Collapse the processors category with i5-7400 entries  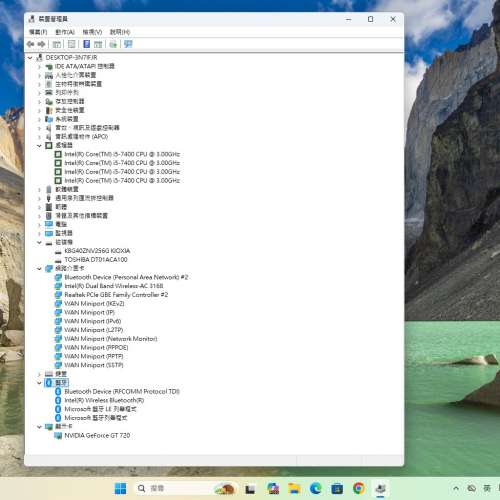coord(39,145)
